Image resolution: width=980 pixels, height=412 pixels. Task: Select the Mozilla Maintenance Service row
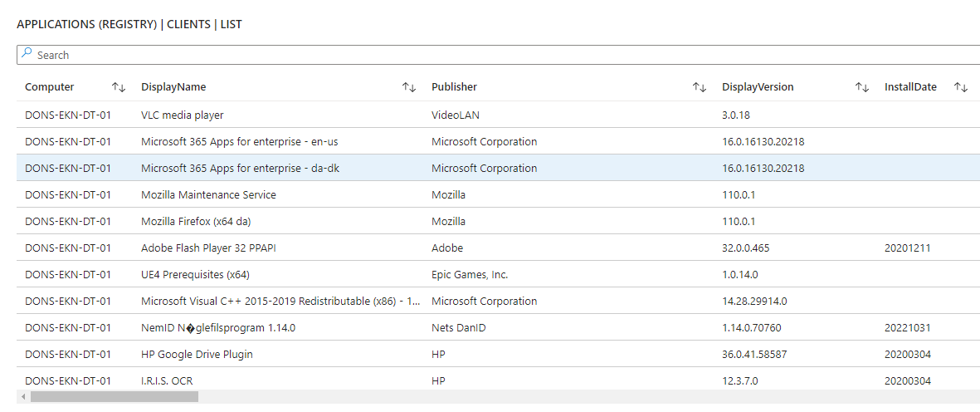point(208,194)
